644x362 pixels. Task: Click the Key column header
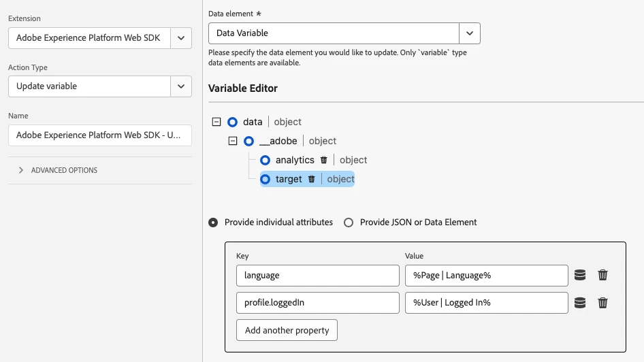[x=242, y=256]
